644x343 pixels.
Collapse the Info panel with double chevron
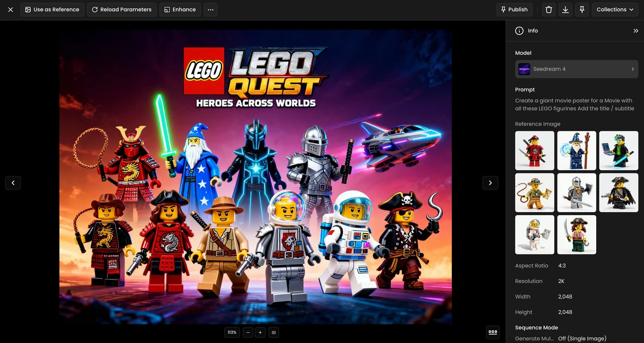[x=636, y=31]
